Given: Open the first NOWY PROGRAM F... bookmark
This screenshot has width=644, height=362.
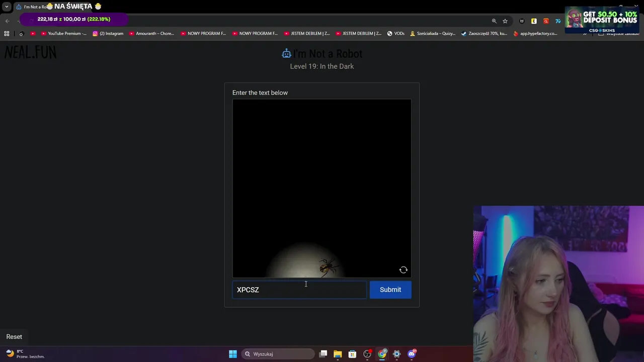Looking at the screenshot, I should click(x=203, y=34).
